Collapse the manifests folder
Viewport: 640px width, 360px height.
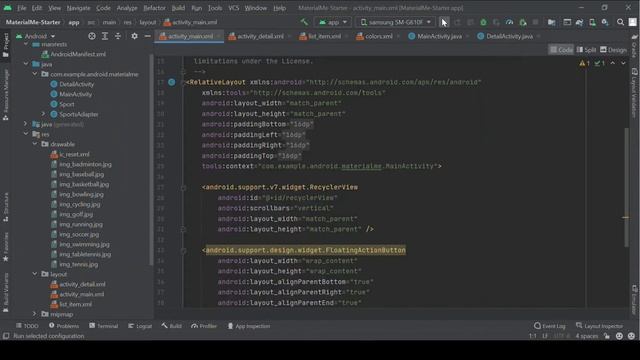click(26, 44)
